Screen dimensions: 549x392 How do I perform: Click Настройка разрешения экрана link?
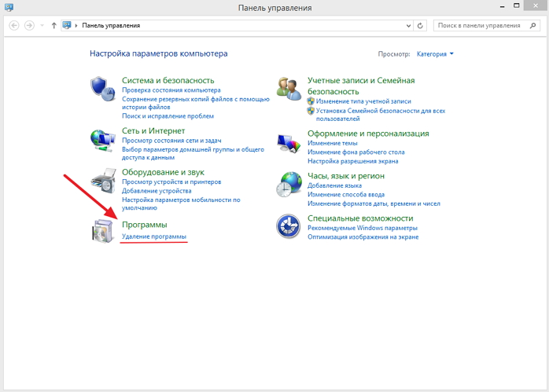pyautogui.click(x=352, y=161)
